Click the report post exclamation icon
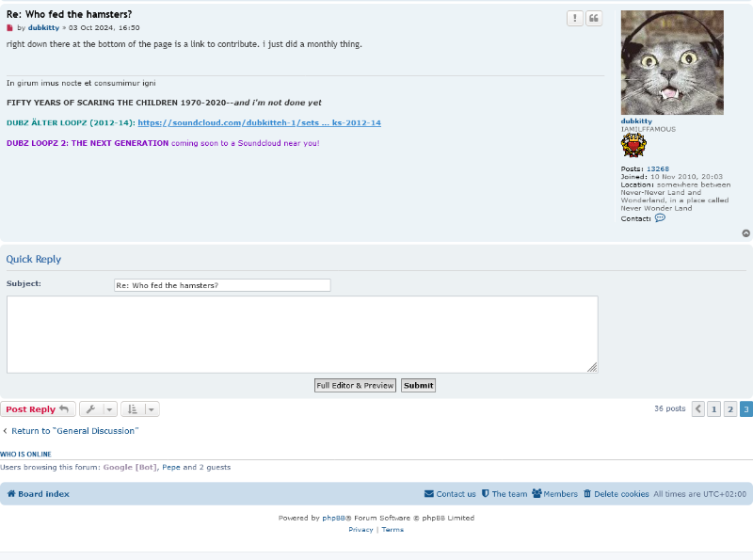The height and width of the screenshot is (560, 753). click(574, 19)
